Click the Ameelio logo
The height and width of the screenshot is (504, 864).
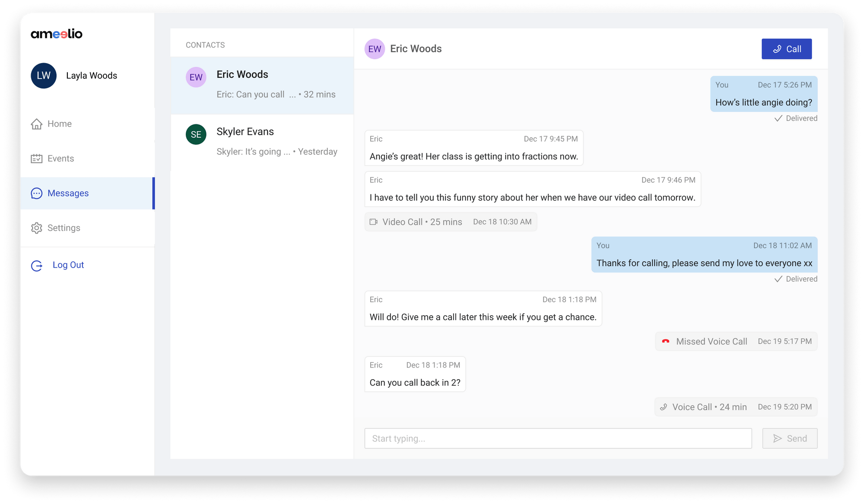coord(56,34)
